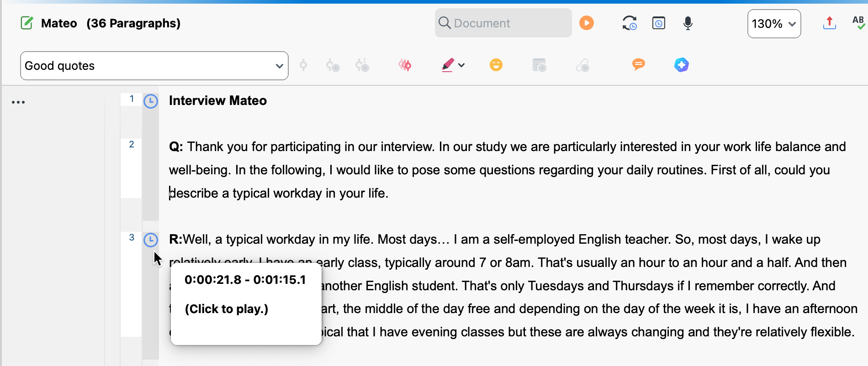
Task: Click paragraph 3 timestamp clock marker
Action: 151,240
